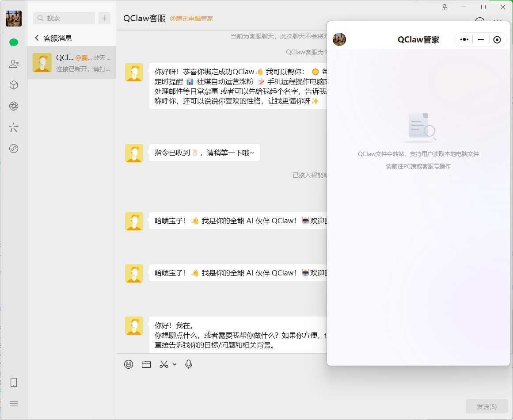Click the voice input microphone icon
The height and width of the screenshot is (420, 513).
pyautogui.click(x=189, y=364)
